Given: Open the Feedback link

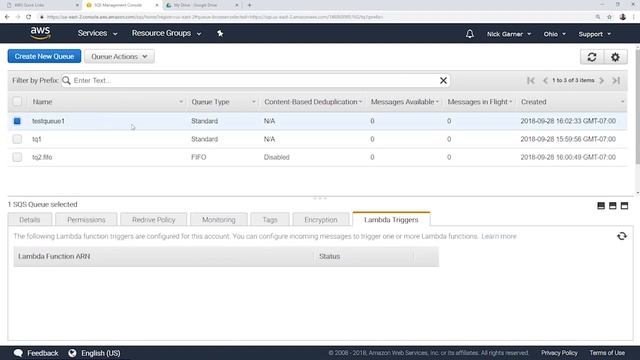Looking at the screenshot, I should [x=36, y=353].
